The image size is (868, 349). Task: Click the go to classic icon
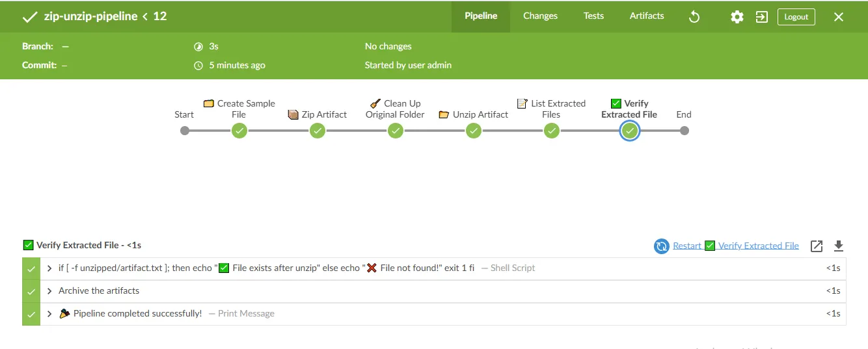(761, 17)
